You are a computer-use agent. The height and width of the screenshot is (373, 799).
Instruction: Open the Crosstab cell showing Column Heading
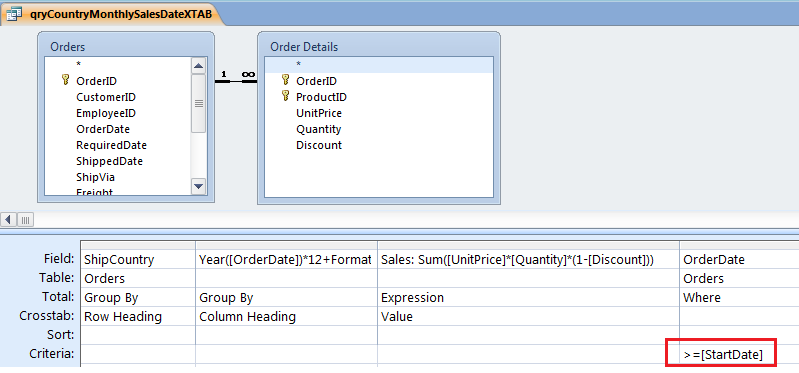coord(286,316)
